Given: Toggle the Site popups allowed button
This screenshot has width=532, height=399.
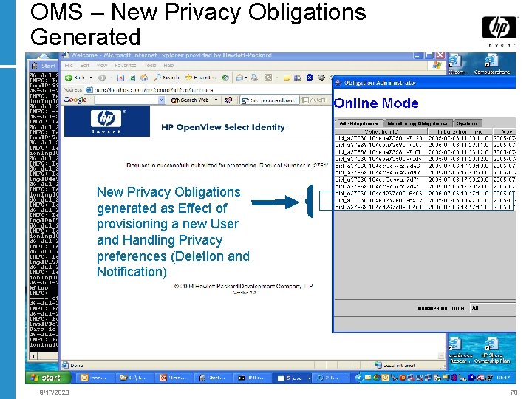Looking at the screenshot, I should (x=269, y=100).
